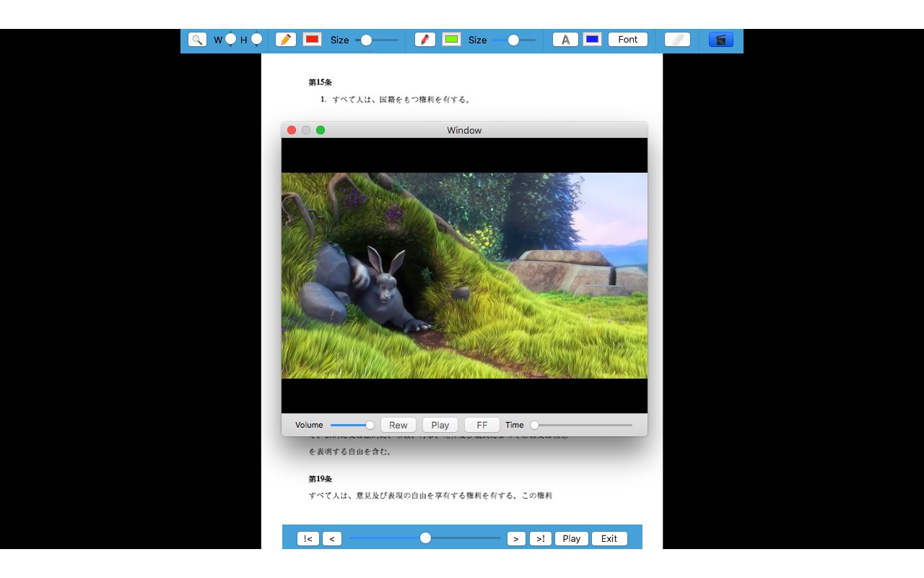Screen dimensions: 924x578
Task: Click the Rew button in video window
Action: tap(398, 425)
